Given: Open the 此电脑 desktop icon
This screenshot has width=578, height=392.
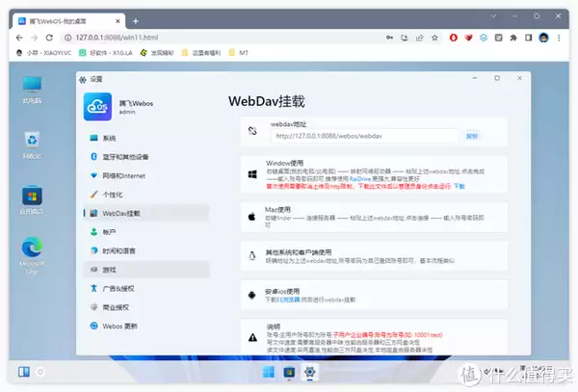Looking at the screenshot, I should coord(32,90).
